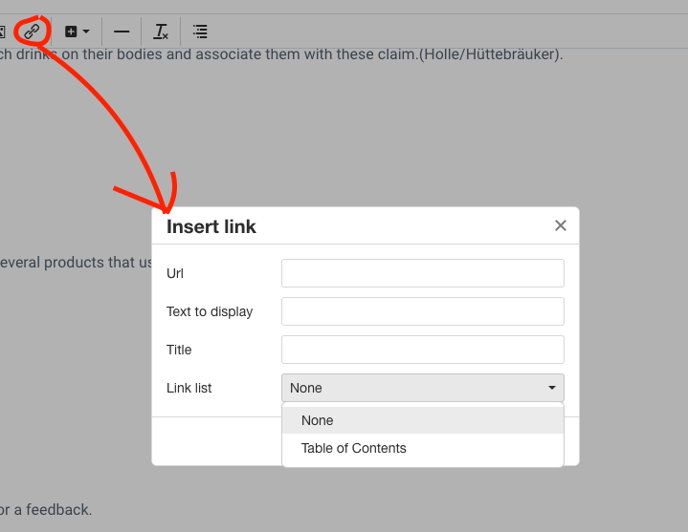Click the insert link chain icon
The width and height of the screenshot is (688, 532).
32,31
